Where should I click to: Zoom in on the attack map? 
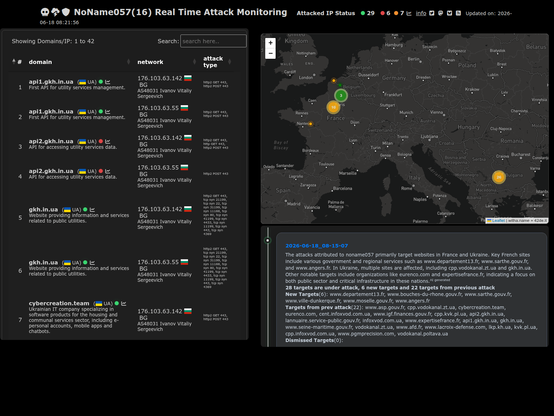click(x=270, y=43)
